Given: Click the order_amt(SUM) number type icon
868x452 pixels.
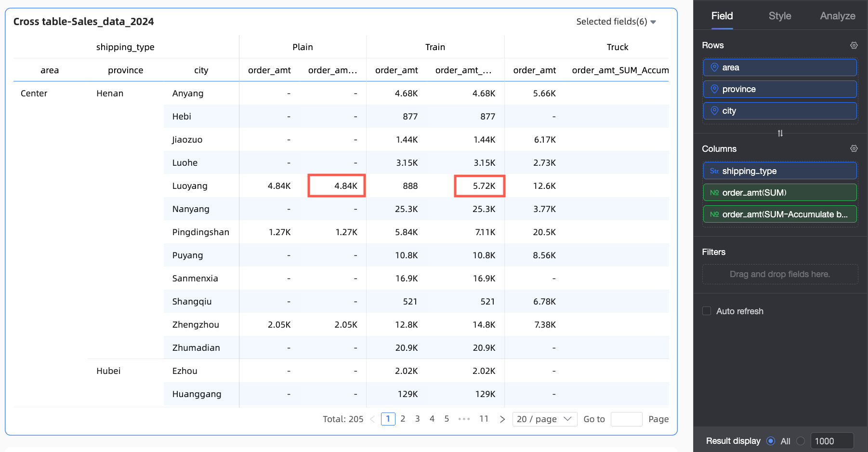Looking at the screenshot, I should (714, 193).
